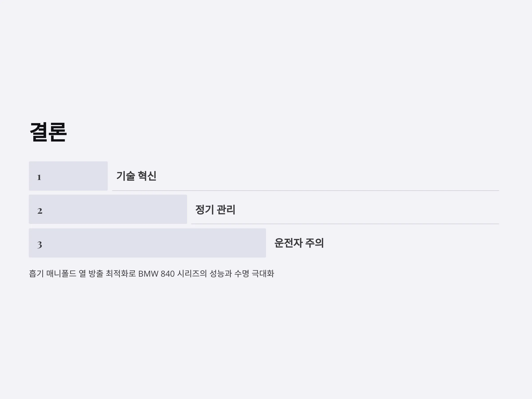Click the slide title 결론

tap(48, 132)
